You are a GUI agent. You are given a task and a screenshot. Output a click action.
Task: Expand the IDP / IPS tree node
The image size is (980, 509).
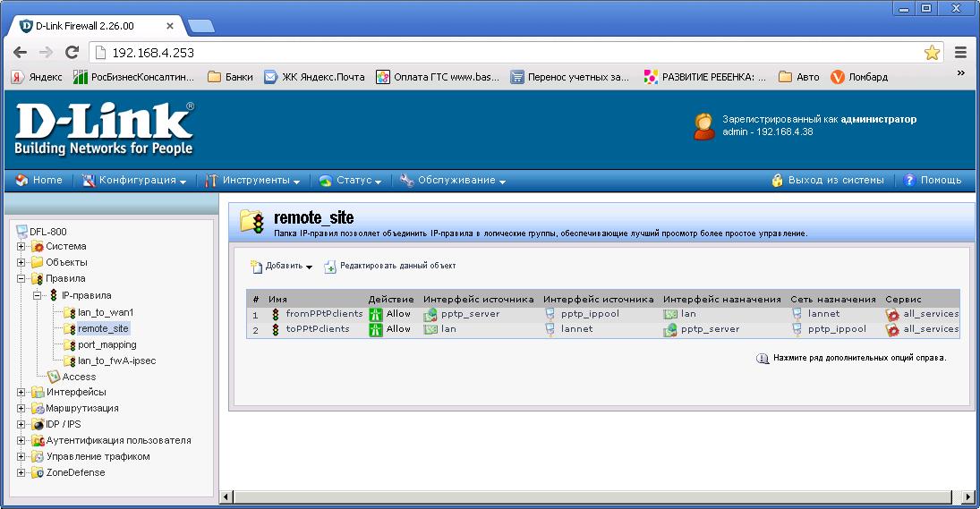[21, 425]
